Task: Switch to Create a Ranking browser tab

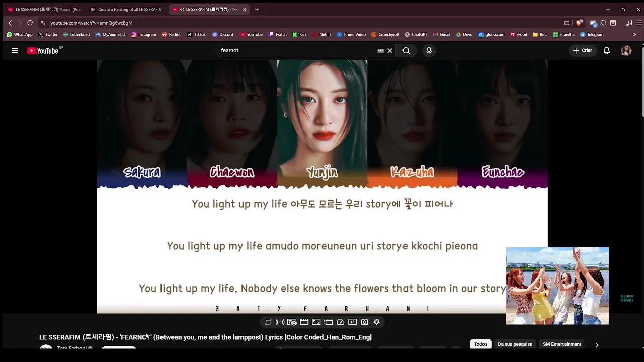Action: (126, 9)
